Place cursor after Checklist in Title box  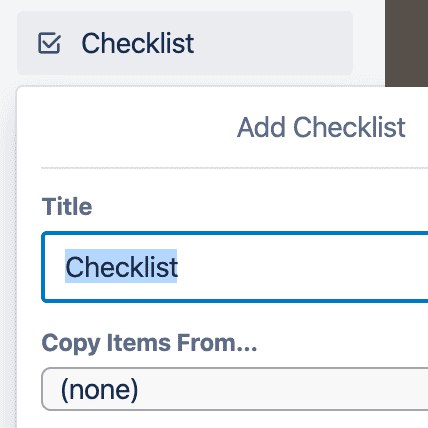coord(178,266)
